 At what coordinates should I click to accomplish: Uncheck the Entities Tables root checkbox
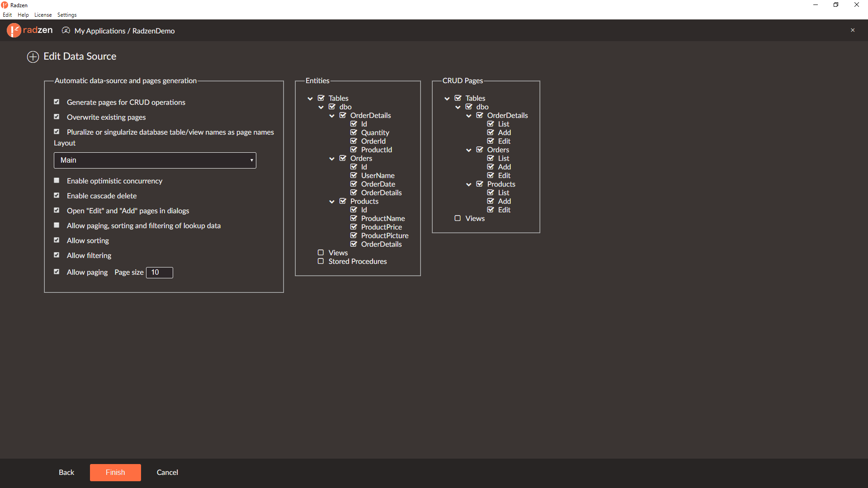(x=321, y=98)
